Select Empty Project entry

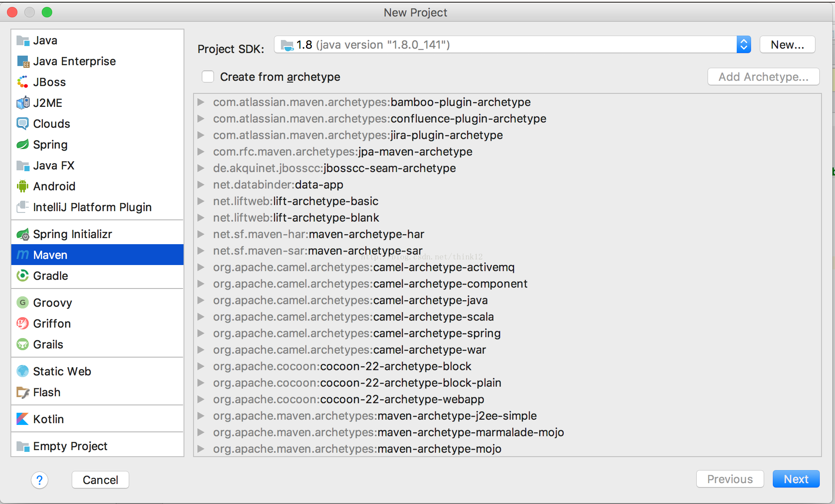(97, 446)
